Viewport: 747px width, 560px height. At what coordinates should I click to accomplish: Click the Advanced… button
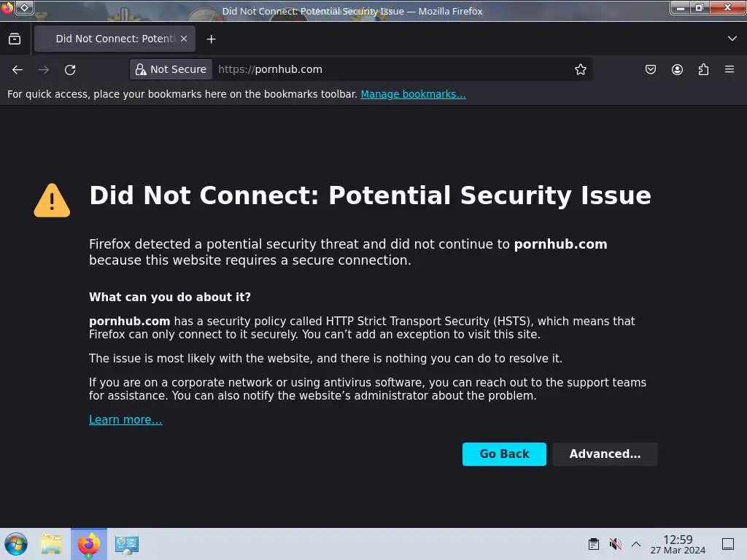click(x=605, y=454)
